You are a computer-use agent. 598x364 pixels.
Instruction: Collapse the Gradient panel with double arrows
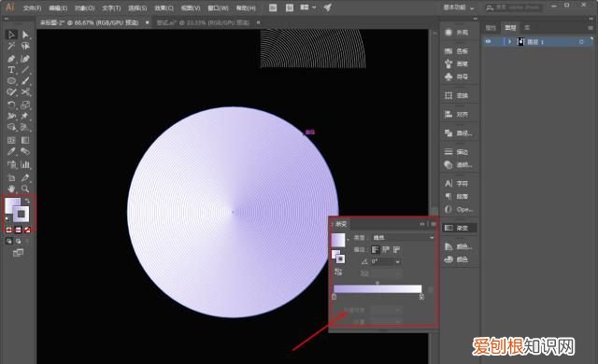[x=422, y=224]
